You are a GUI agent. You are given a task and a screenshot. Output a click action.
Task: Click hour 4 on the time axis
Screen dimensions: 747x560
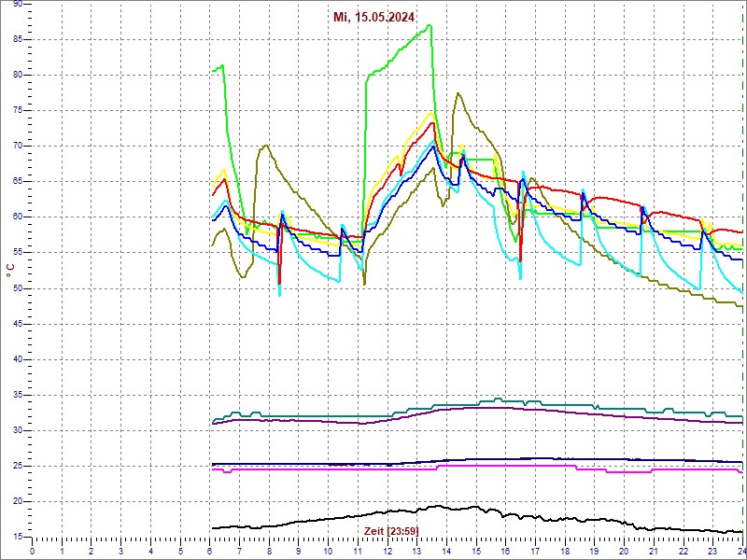(x=150, y=551)
